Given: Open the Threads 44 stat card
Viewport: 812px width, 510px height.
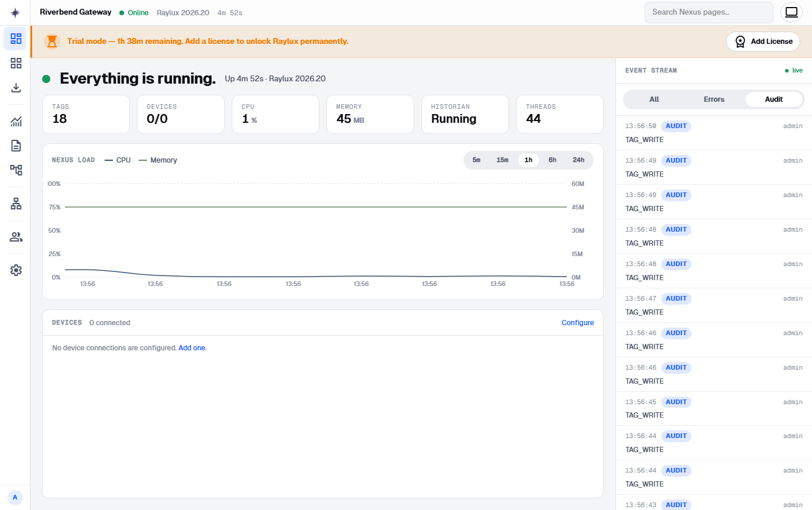Looking at the screenshot, I should pyautogui.click(x=560, y=115).
